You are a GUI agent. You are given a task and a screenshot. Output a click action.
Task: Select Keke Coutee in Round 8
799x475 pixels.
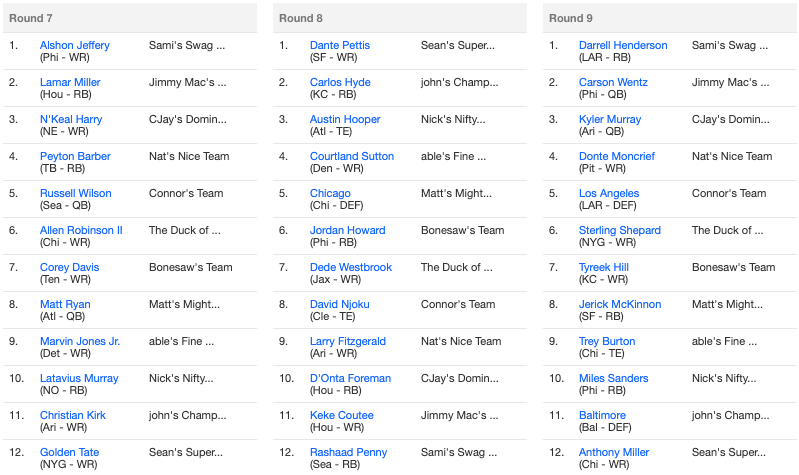coord(341,415)
